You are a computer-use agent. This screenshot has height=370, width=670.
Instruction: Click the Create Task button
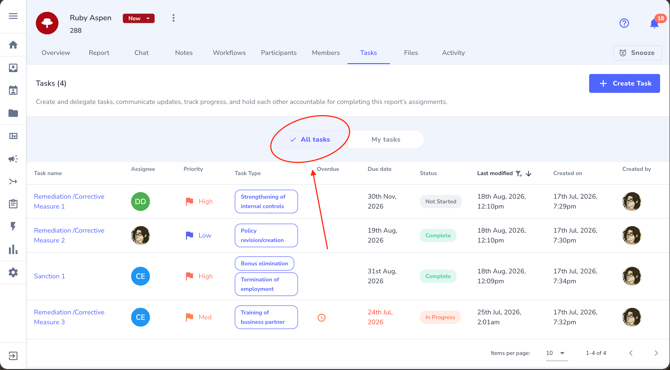click(624, 83)
